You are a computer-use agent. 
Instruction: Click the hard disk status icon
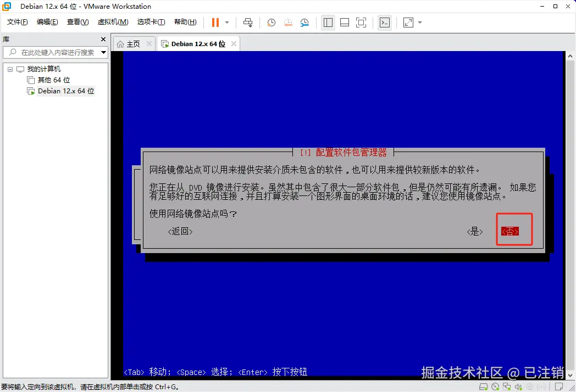coord(483,386)
